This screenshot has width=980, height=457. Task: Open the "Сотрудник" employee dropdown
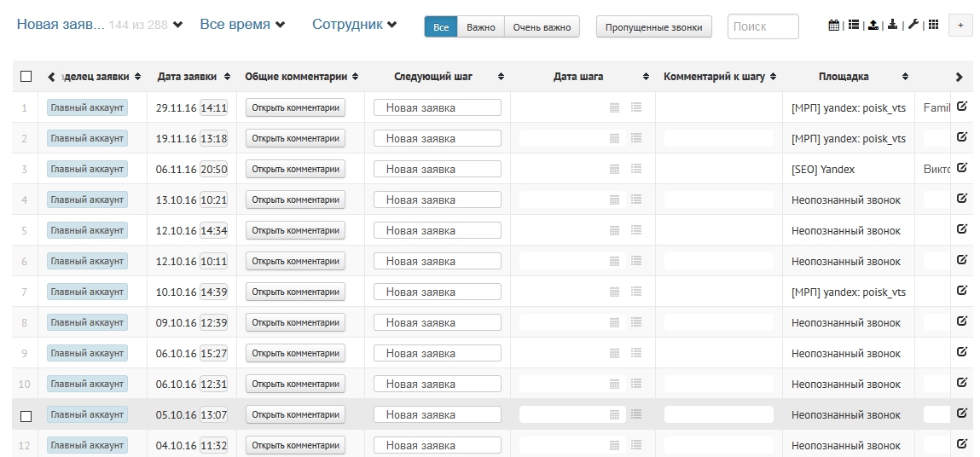(x=354, y=25)
